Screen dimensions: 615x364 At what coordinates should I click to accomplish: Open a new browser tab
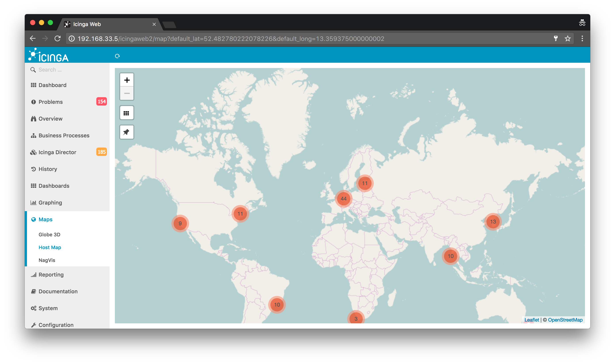point(169,25)
